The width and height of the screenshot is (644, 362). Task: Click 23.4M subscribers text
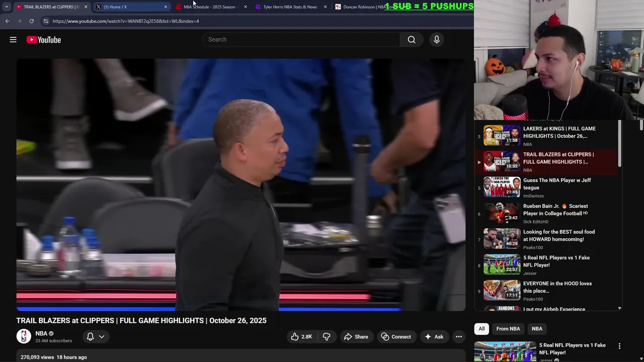(53, 341)
